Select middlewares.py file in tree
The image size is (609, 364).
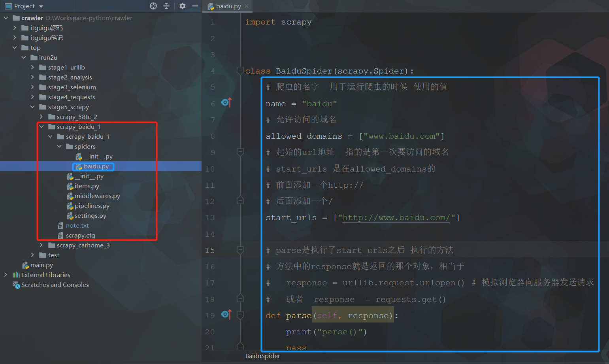[97, 196]
